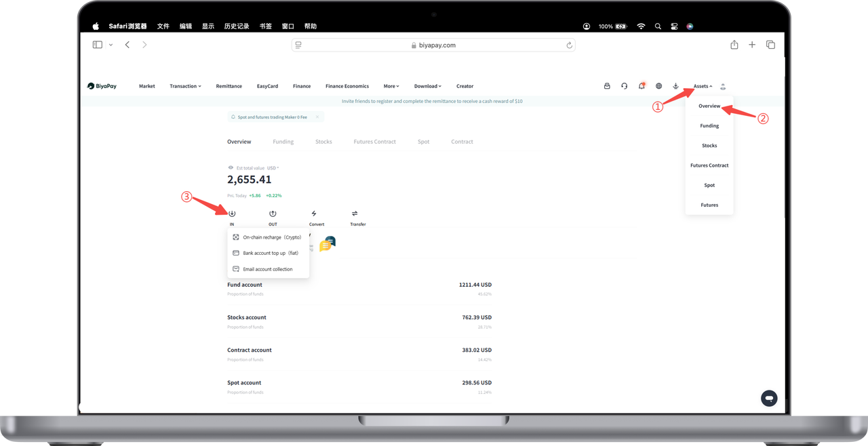
Task: Click the headset customer support icon
Action: (625, 86)
